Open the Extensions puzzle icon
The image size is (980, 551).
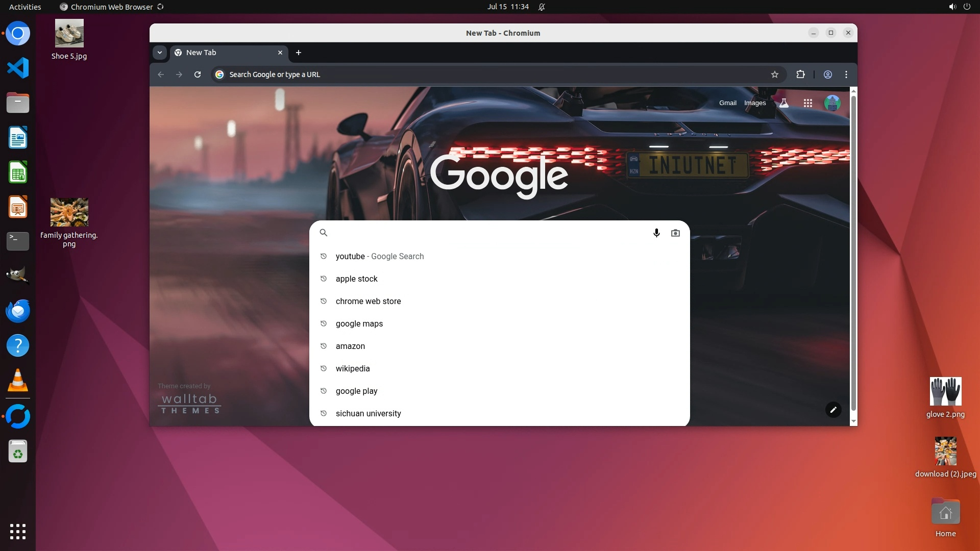pyautogui.click(x=800, y=74)
